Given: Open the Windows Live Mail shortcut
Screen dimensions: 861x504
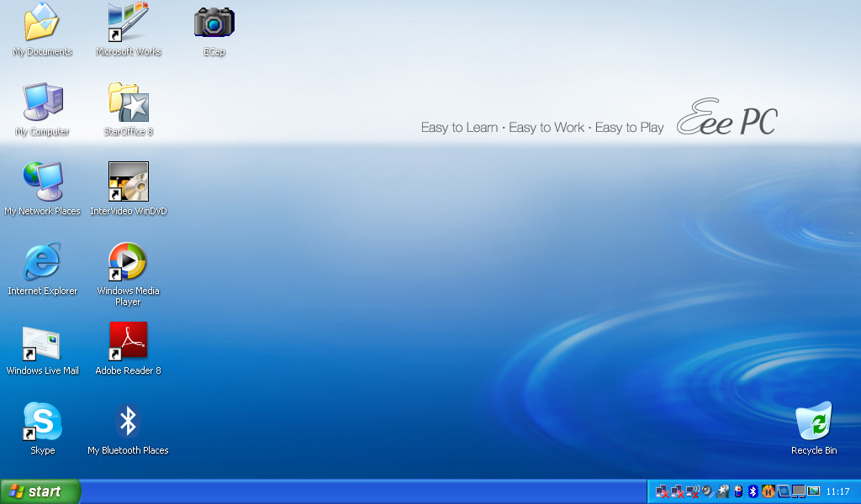Looking at the screenshot, I should point(41,344).
